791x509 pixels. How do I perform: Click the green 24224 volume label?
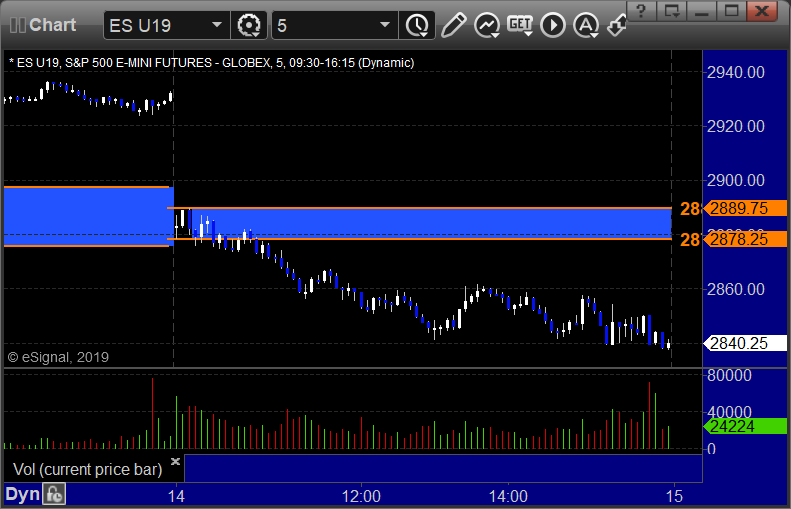(x=745, y=426)
